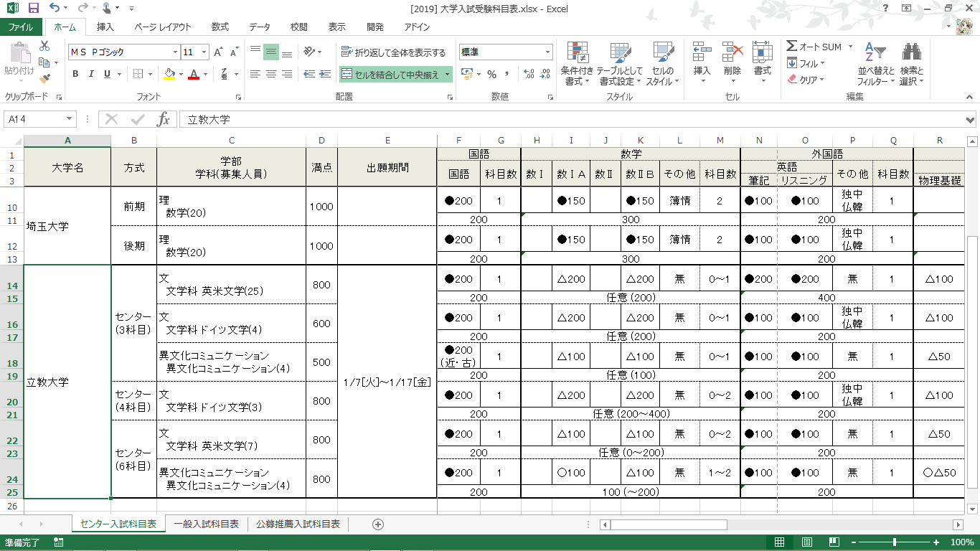This screenshot has height=551, width=980.
Task: Click the File (ファイル) button
Action: (x=21, y=27)
